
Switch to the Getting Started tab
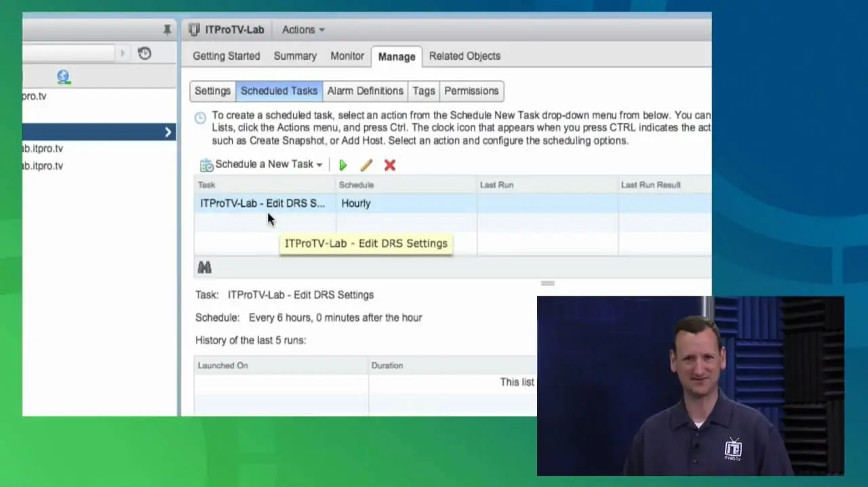pyautogui.click(x=226, y=56)
